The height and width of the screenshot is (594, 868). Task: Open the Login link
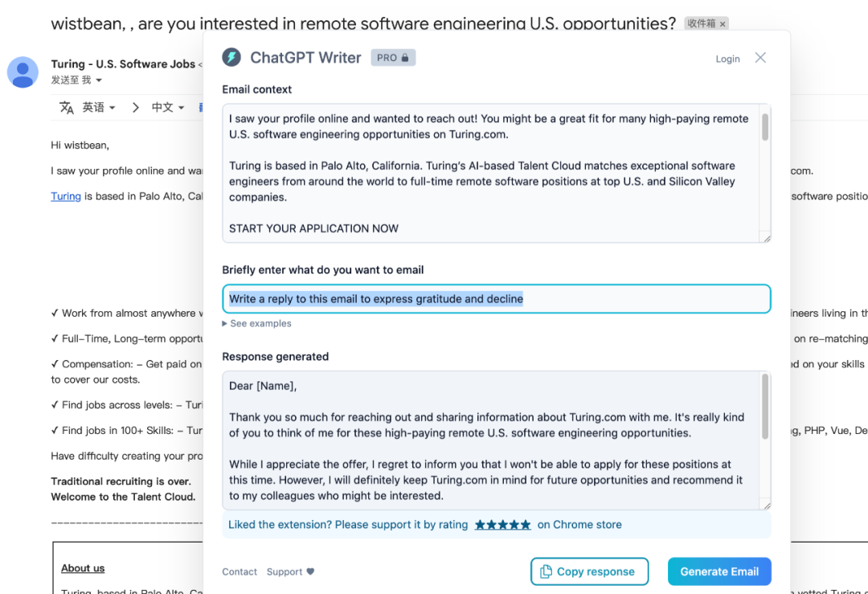pyautogui.click(x=727, y=59)
